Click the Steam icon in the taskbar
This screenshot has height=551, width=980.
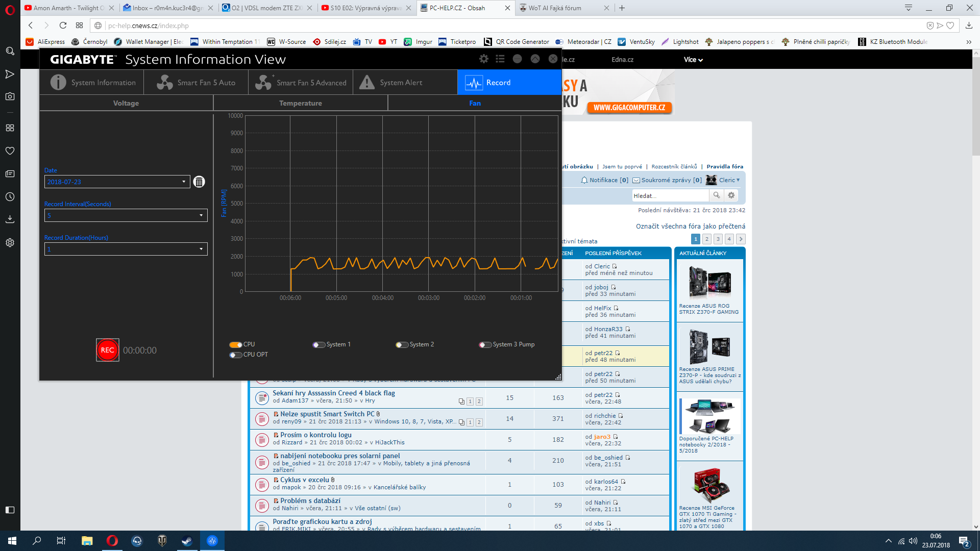[x=187, y=541]
